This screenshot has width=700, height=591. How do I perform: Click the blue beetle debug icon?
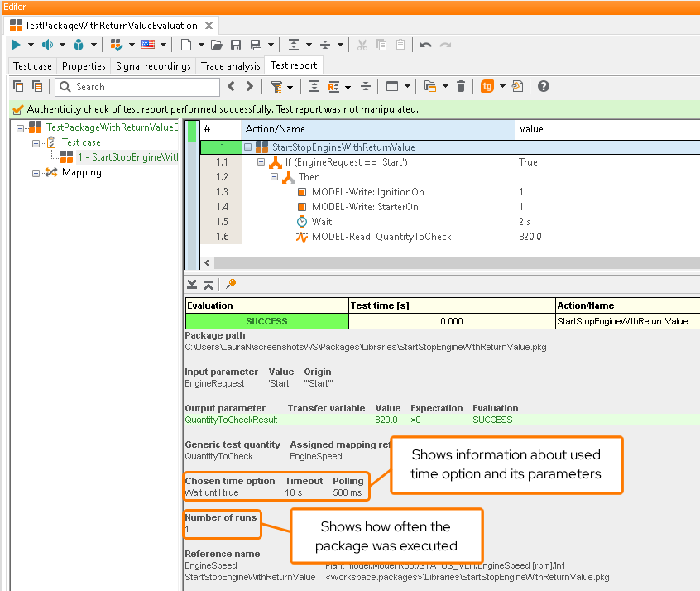tap(79, 45)
